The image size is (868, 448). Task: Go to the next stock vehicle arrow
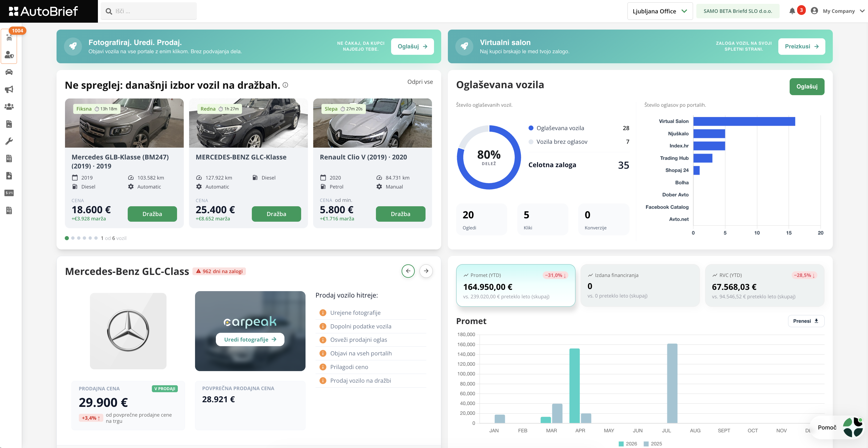click(x=426, y=271)
